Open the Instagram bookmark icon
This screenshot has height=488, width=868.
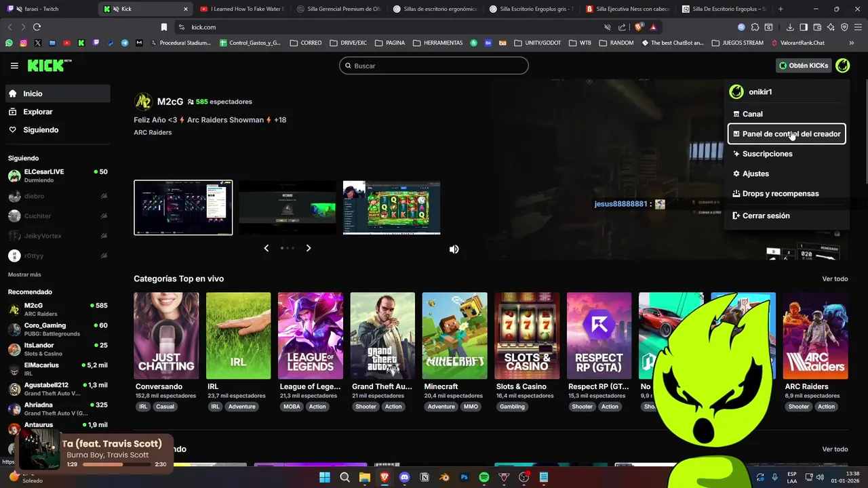click(23, 43)
